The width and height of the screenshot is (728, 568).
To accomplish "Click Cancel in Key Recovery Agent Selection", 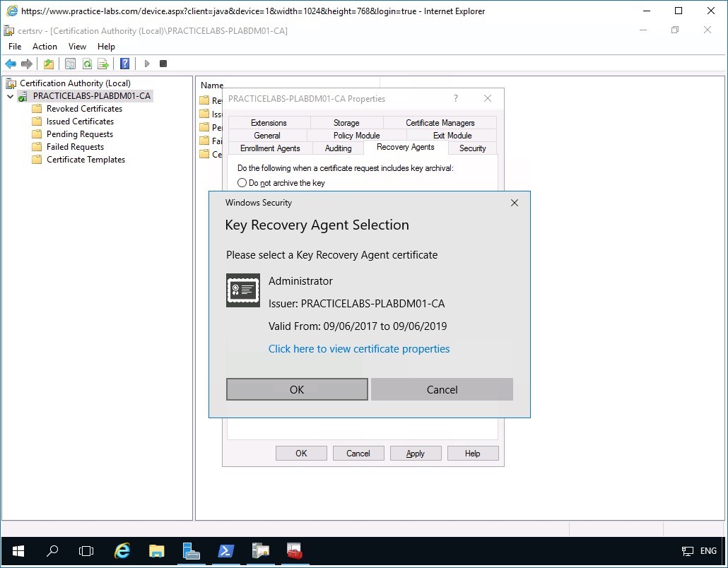I will point(442,389).
